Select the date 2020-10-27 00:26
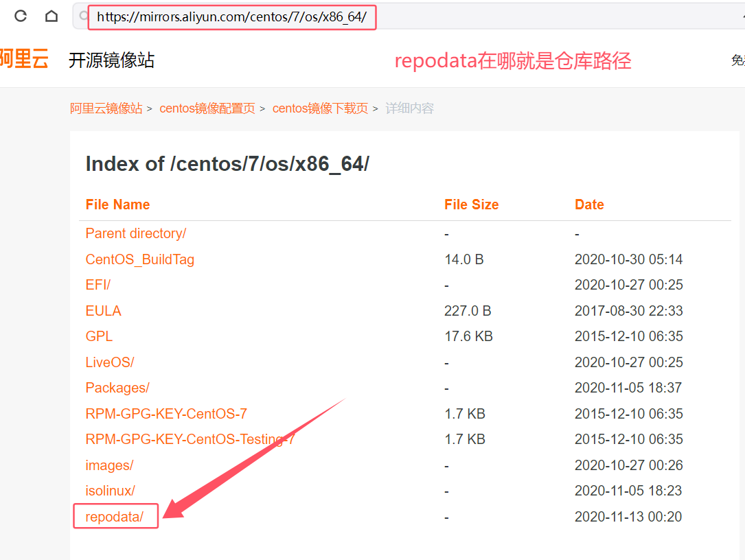This screenshot has width=745, height=560. (628, 465)
